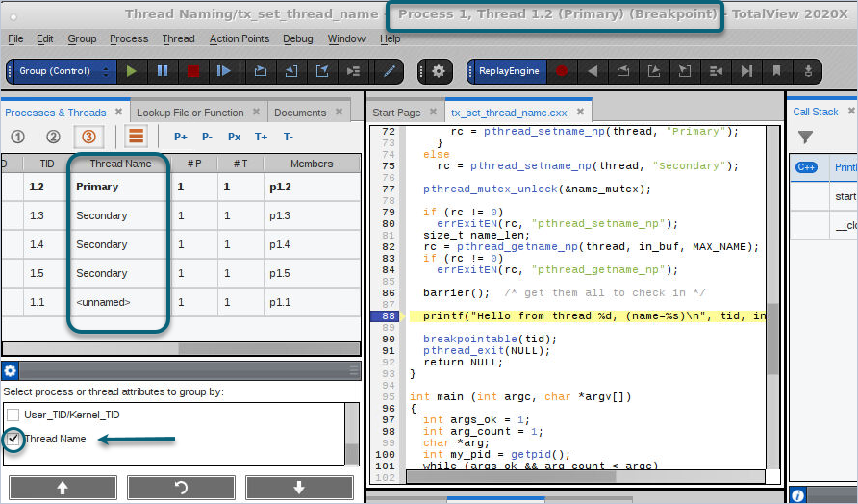Image resolution: width=858 pixels, height=504 pixels.
Task: Click the red Kill button
Action: click(193, 71)
